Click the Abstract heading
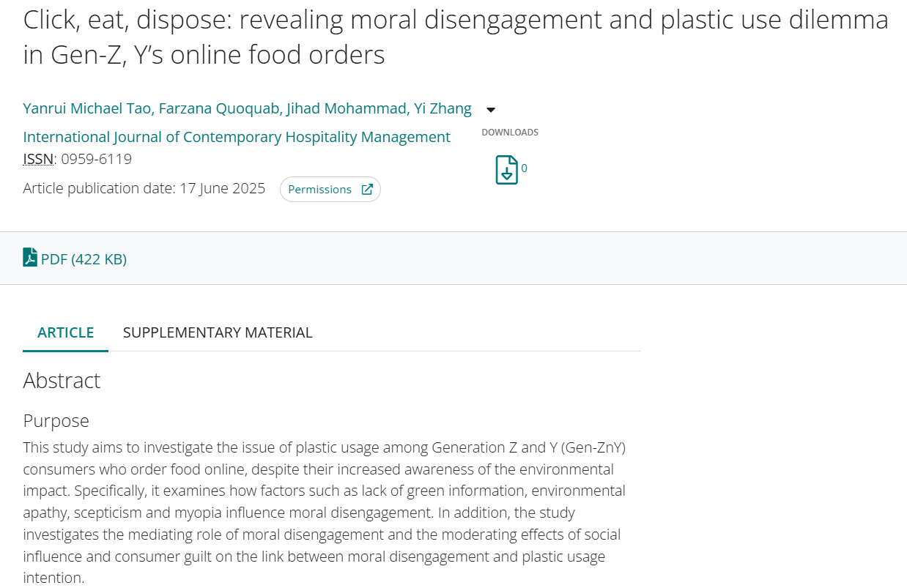The width and height of the screenshot is (907, 588). click(62, 381)
